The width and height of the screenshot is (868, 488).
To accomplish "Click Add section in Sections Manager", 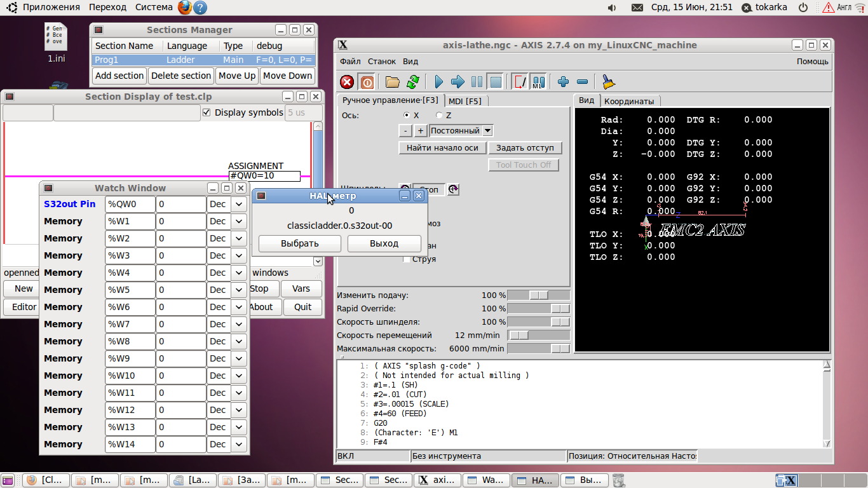I will [x=119, y=76].
